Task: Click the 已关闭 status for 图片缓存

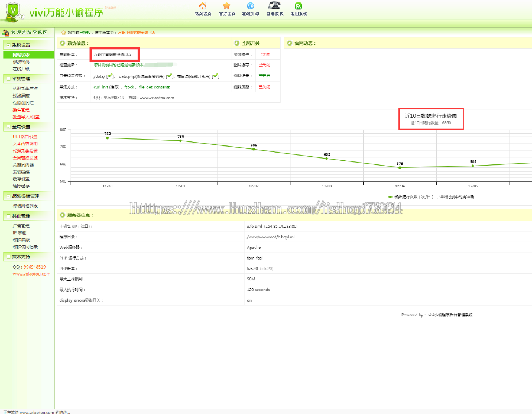Action: (x=264, y=65)
